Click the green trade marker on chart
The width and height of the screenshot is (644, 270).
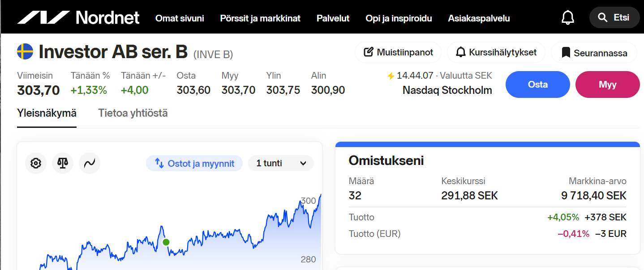(x=166, y=242)
